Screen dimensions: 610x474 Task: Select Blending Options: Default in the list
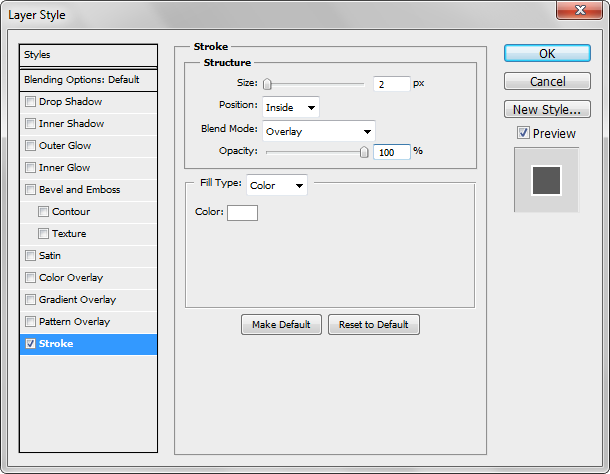[88, 80]
